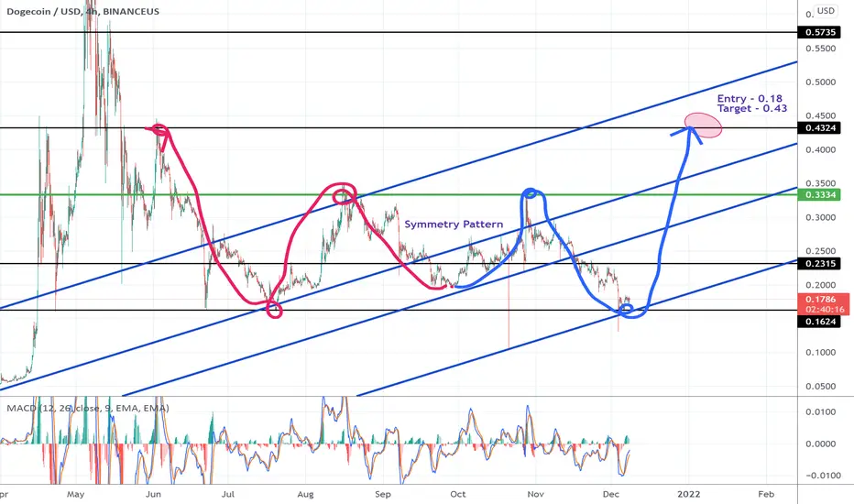Select the 0.2315 price level label
This screenshot has width=854, height=504.
point(820,264)
